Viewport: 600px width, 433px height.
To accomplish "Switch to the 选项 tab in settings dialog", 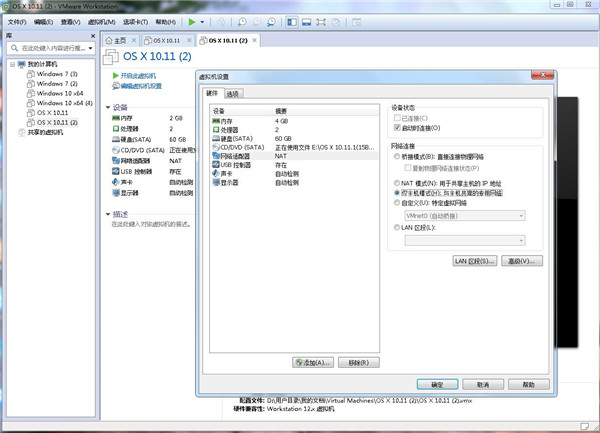I will 232,94.
